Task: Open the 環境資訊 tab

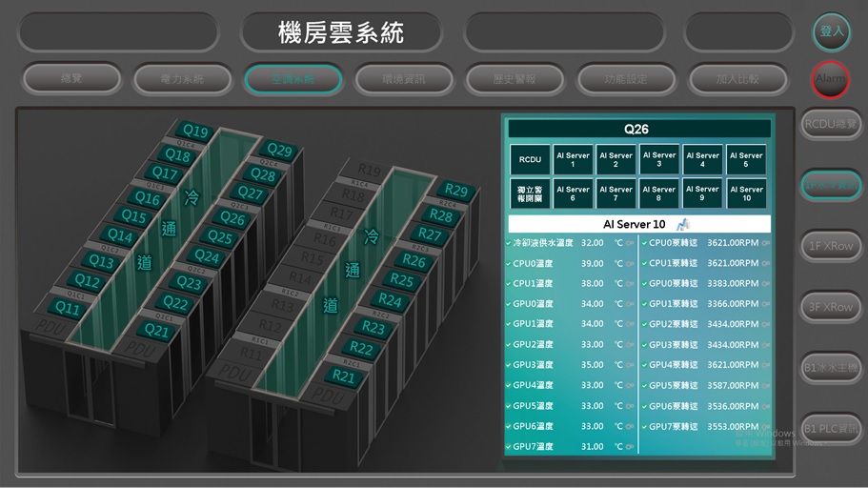Action: [404, 79]
